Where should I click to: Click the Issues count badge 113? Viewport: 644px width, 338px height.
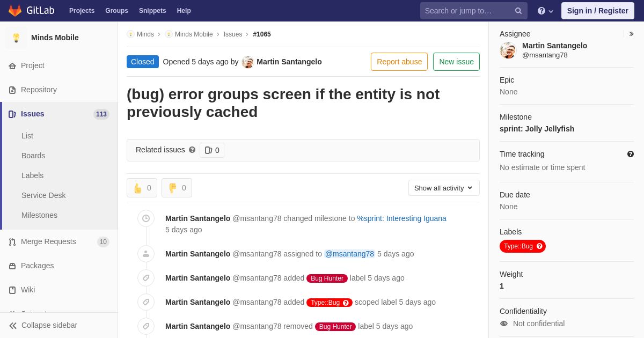pyautogui.click(x=101, y=114)
